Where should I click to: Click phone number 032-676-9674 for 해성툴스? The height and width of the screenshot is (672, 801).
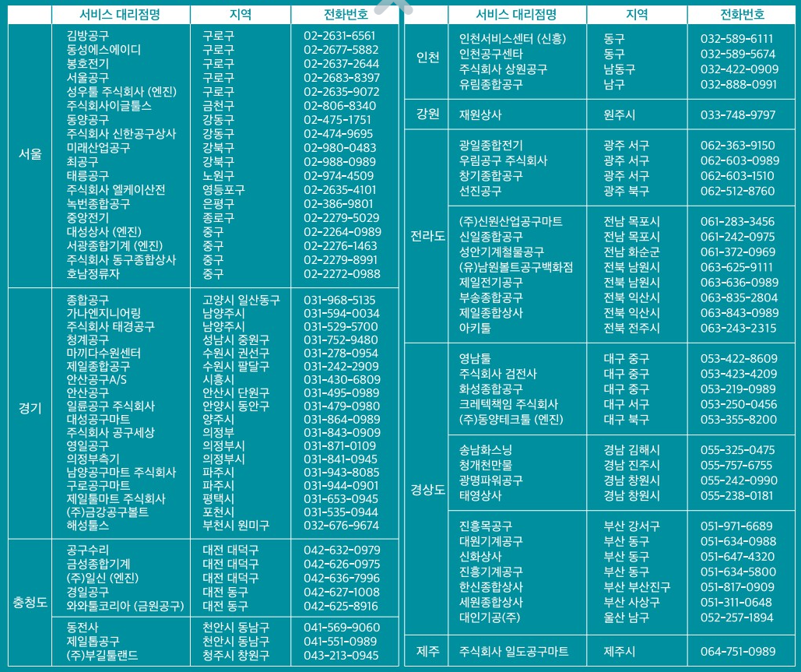point(341,526)
